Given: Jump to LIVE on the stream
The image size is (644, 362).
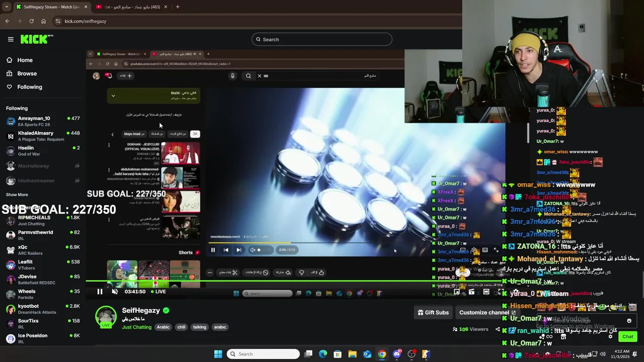Looking at the screenshot, I should pos(157,292).
